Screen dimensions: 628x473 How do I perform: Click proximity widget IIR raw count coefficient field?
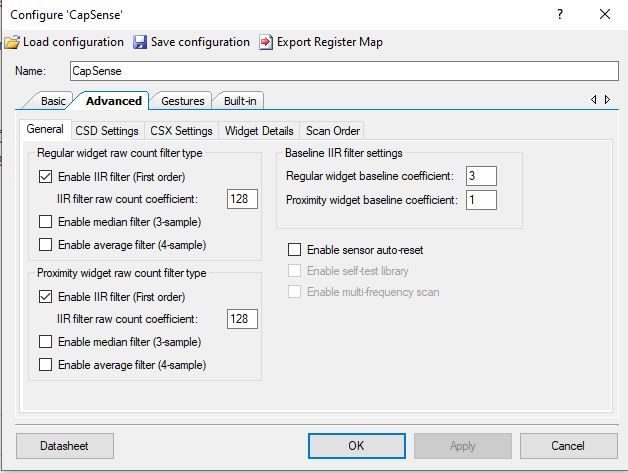pos(242,319)
